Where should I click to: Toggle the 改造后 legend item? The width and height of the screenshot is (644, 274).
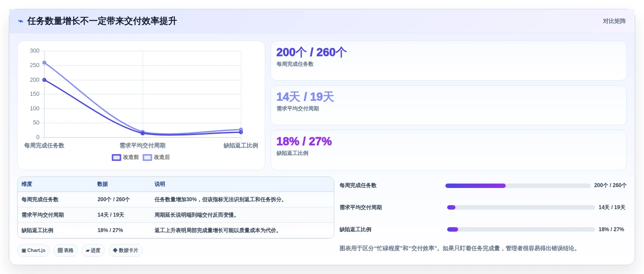(x=156, y=158)
